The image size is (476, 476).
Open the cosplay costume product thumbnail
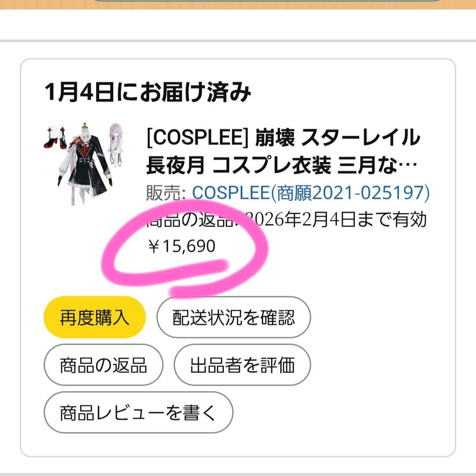[x=83, y=164]
